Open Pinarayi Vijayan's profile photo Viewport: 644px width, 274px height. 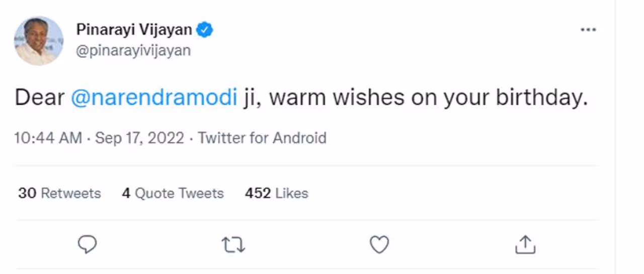tap(39, 41)
